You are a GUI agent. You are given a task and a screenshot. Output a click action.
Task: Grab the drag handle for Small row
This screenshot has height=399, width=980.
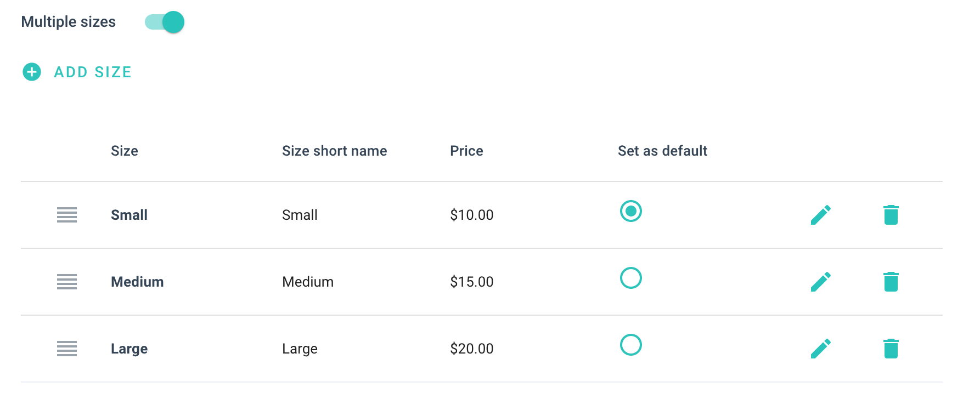(67, 215)
